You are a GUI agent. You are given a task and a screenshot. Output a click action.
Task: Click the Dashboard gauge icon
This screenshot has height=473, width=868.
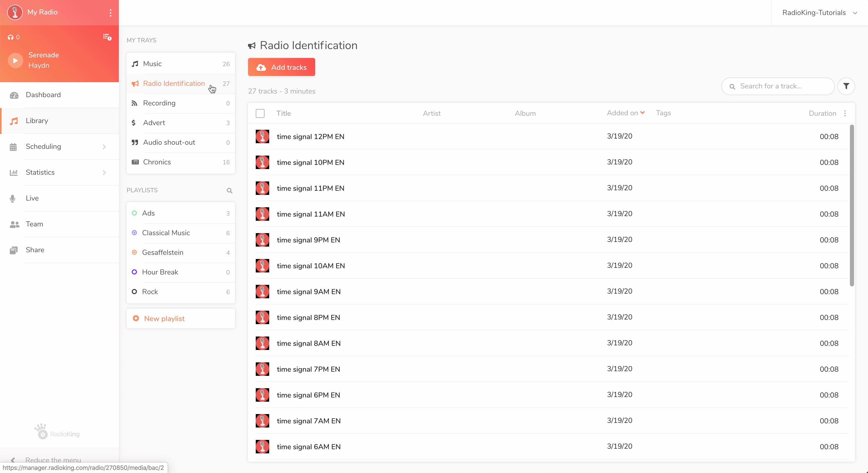coord(14,95)
